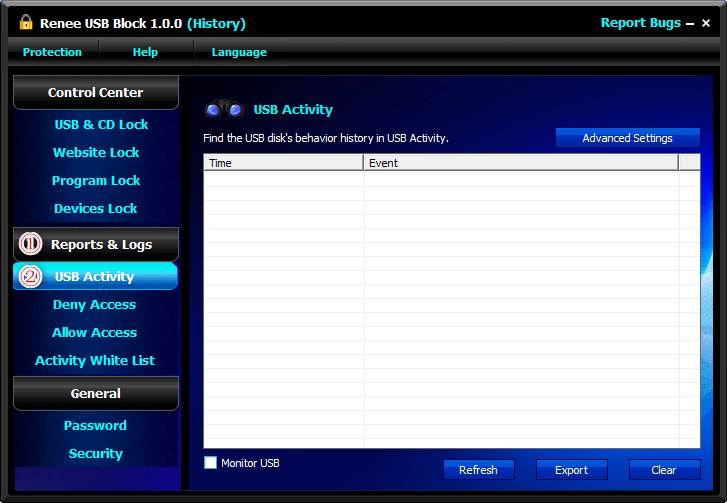Open the Protection menu
Viewport: 727px width, 503px height.
click(x=52, y=52)
